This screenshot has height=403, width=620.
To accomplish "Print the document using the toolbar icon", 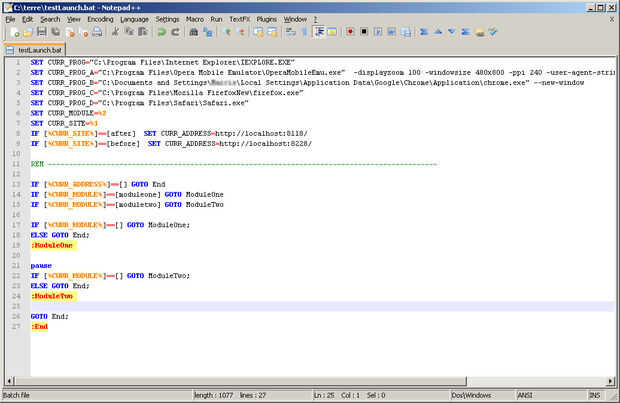I will tap(97, 32).
